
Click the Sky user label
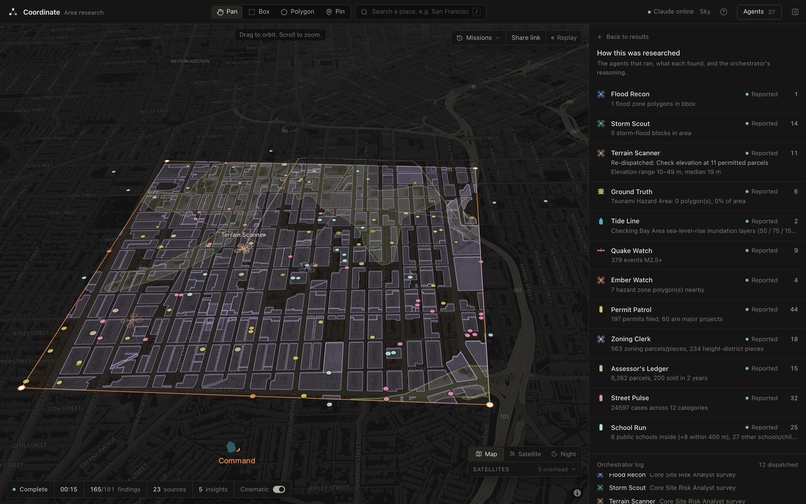coord(705,12)
